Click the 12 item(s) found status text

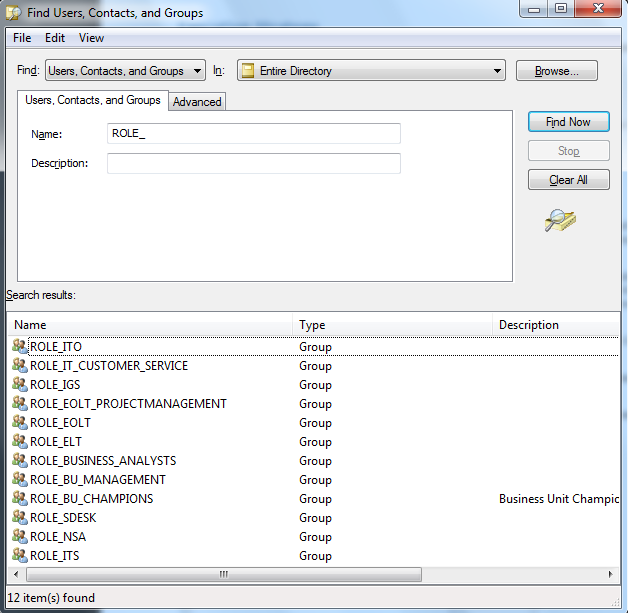pyautogui.click(x=51, y=598)
